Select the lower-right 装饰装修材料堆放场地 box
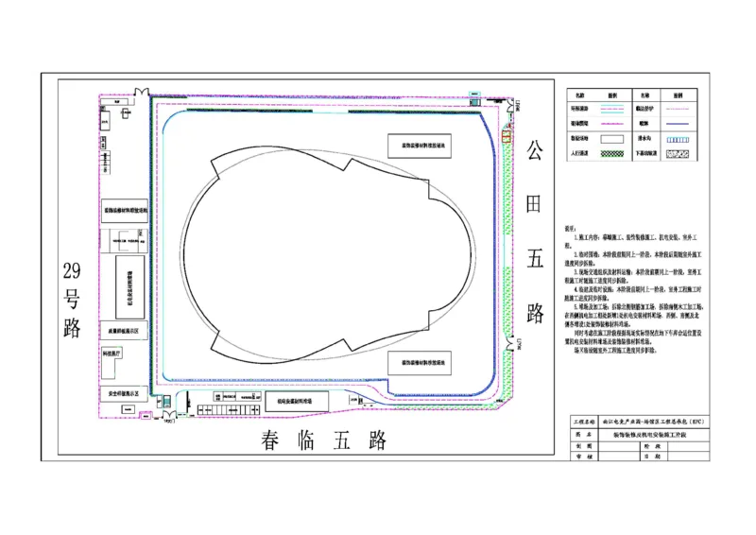 tap(420, 363)
